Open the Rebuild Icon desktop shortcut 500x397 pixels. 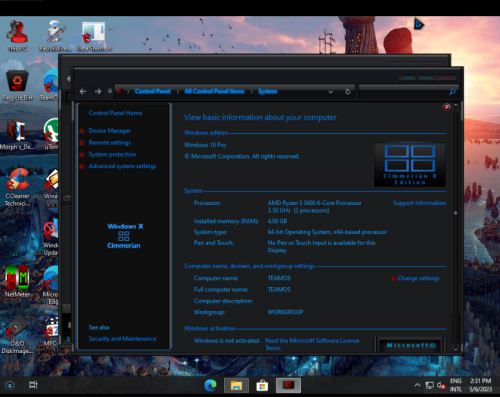pos(55,36)
